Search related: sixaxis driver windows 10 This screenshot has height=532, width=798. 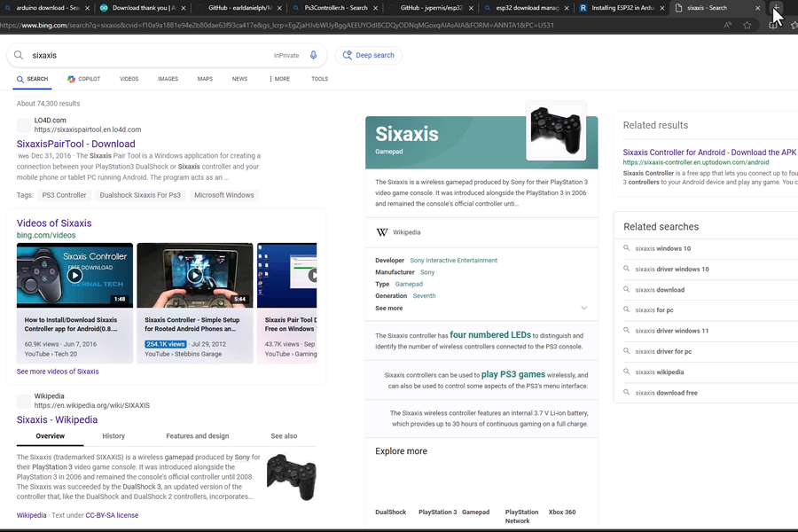672,270
